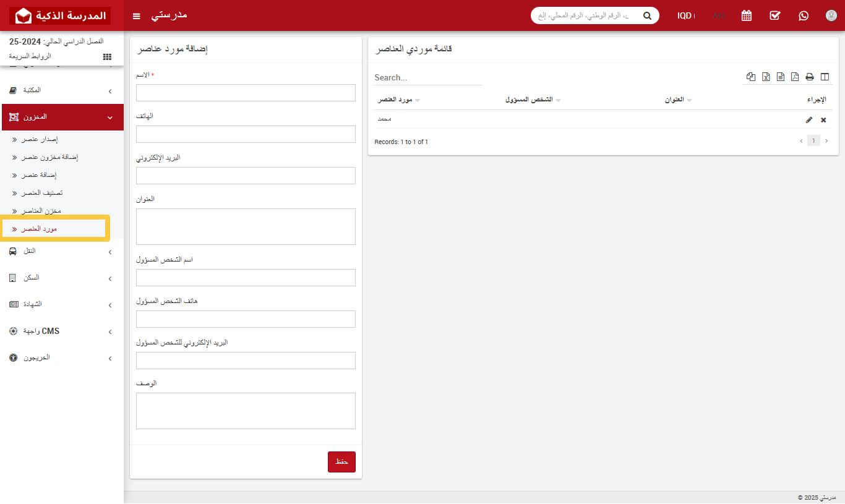Print the suppliers list
The image size is (845, 504).
click(x=810, y=76)
